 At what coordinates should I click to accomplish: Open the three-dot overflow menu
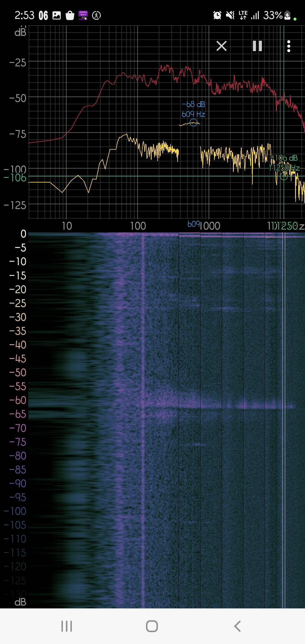click(x=288, y=46)
